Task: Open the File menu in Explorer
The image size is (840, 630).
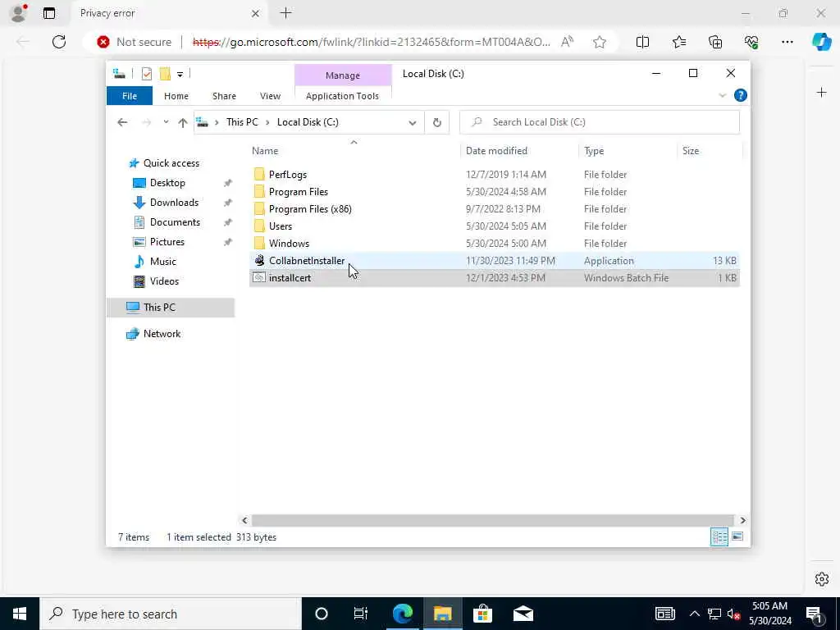Action: (130, 96)
